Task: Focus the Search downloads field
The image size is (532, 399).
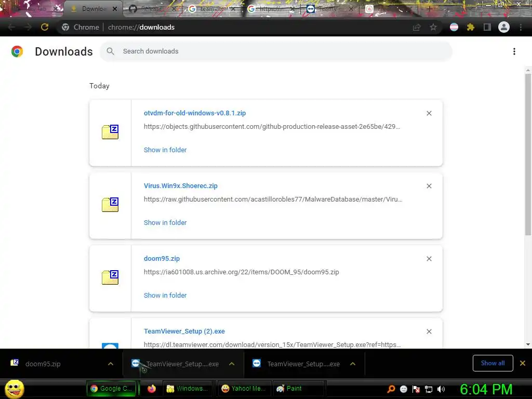Action: click(x=276, y=51)
